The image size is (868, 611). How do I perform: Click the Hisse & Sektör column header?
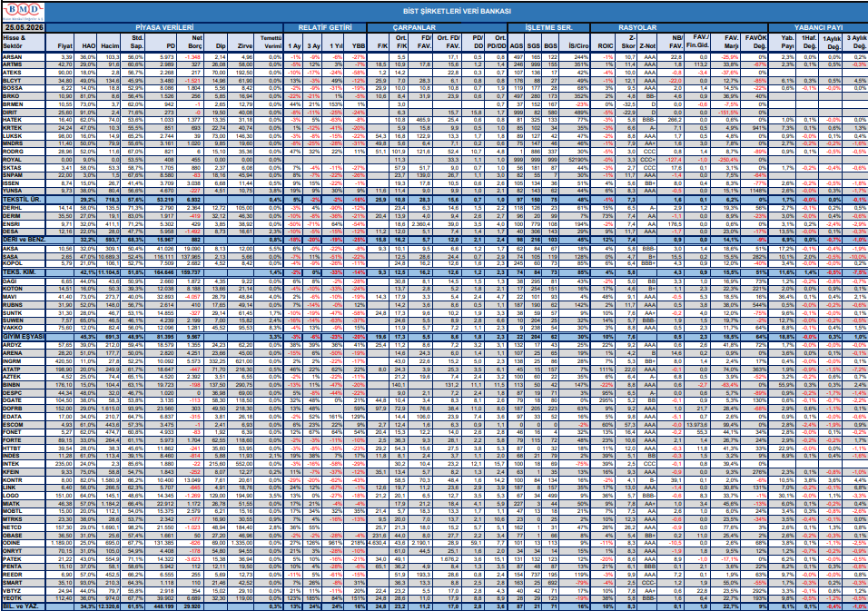click(24, 42)
